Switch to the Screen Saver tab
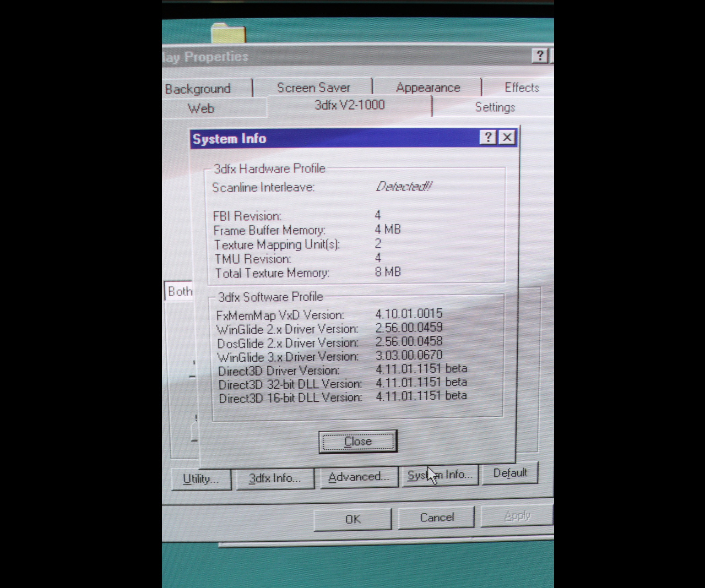Viewport: 705px width, 588px height. point(313,88)
